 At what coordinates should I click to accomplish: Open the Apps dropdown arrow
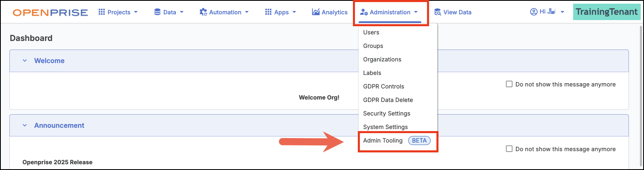294,12
